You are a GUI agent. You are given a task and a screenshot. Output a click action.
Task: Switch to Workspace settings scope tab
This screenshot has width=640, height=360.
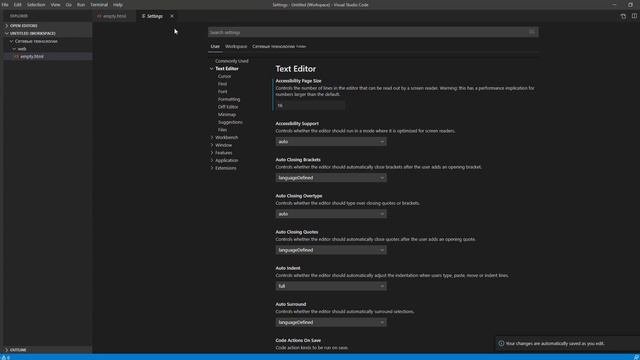(236, 47)
